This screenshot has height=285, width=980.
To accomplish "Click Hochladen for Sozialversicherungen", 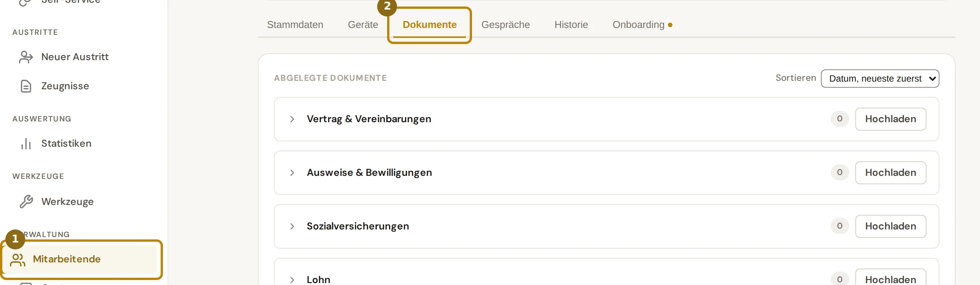I will 890,226.
